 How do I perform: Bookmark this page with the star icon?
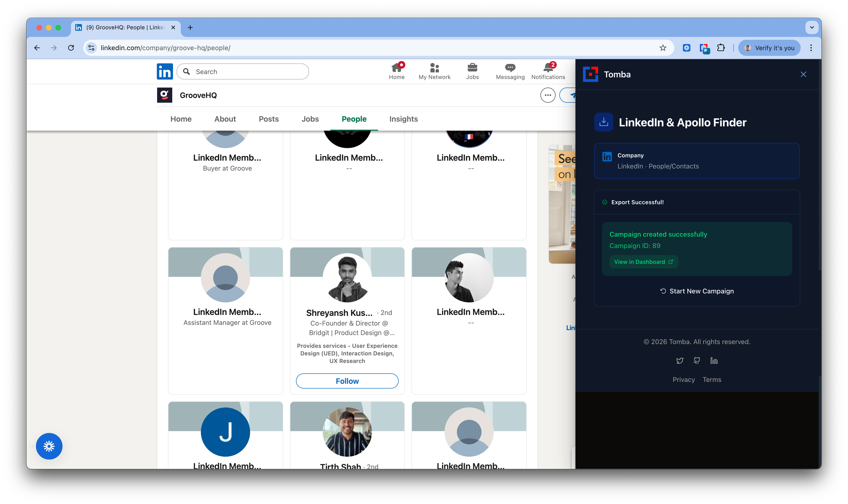pyautogui.click(x=662, y=48)
